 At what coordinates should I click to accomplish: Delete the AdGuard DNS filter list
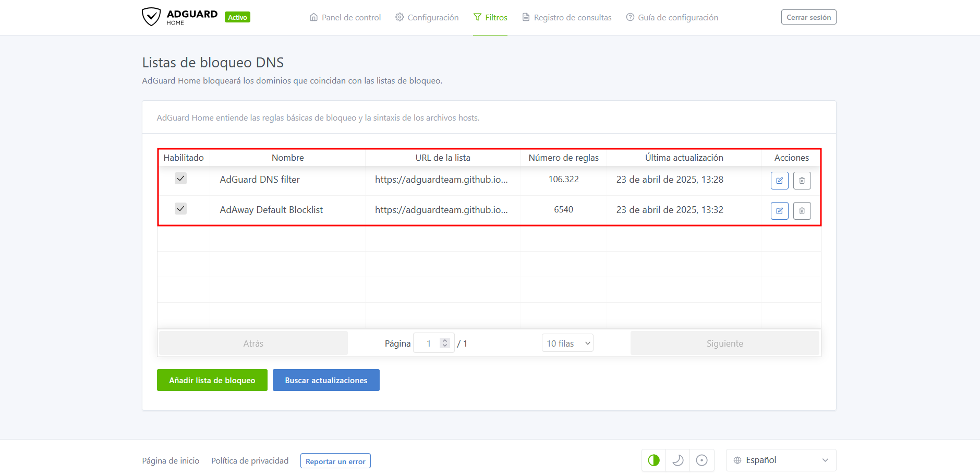click(x=802, y=181)
